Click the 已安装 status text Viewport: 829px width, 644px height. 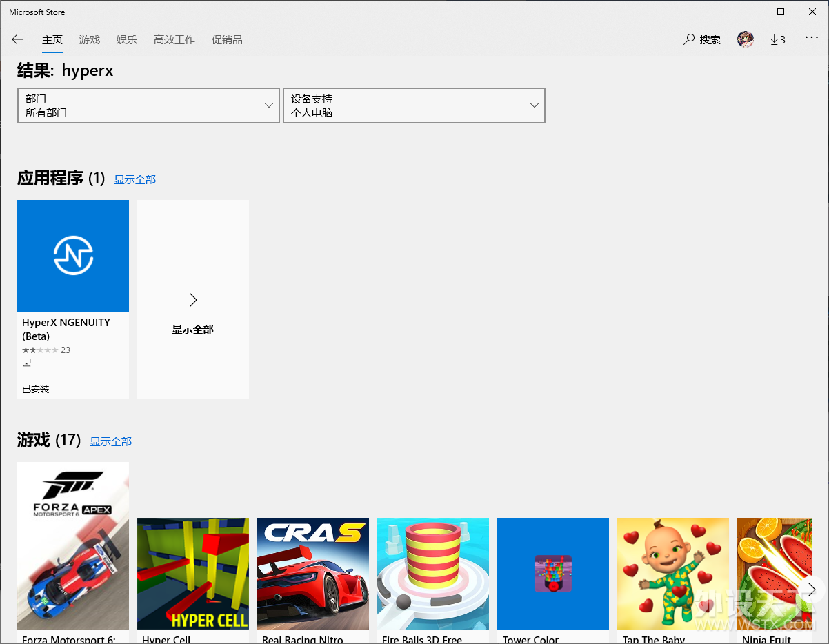click(x=36, y=389)
